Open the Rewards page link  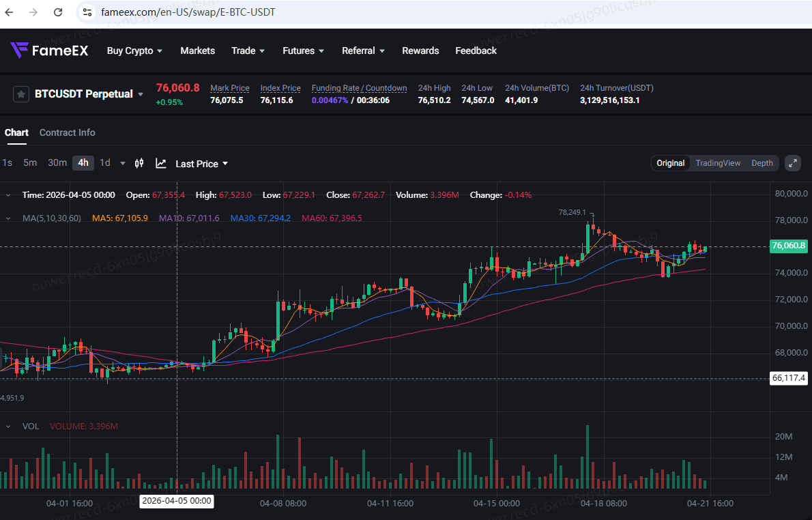click(x=420, y=50)
